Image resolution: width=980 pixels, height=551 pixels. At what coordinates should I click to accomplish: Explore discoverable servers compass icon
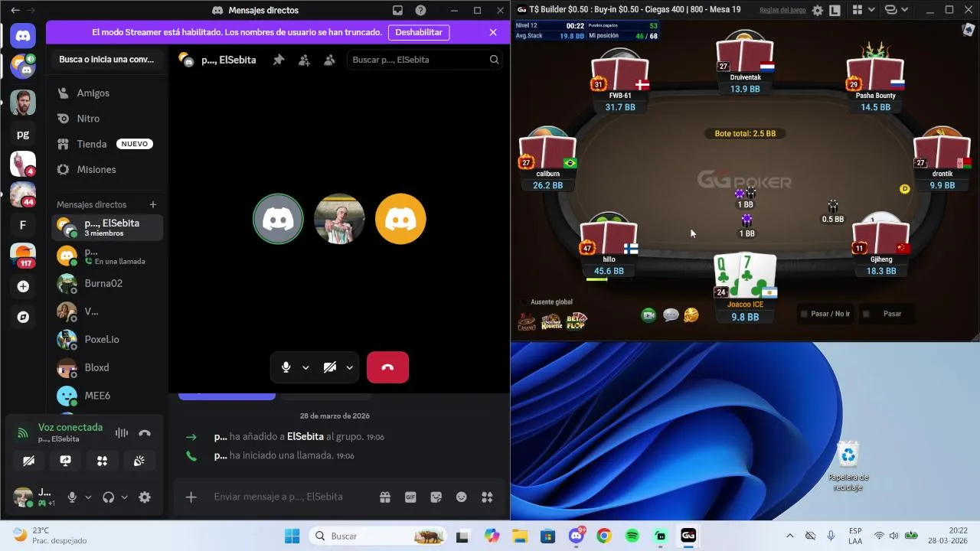23,317
